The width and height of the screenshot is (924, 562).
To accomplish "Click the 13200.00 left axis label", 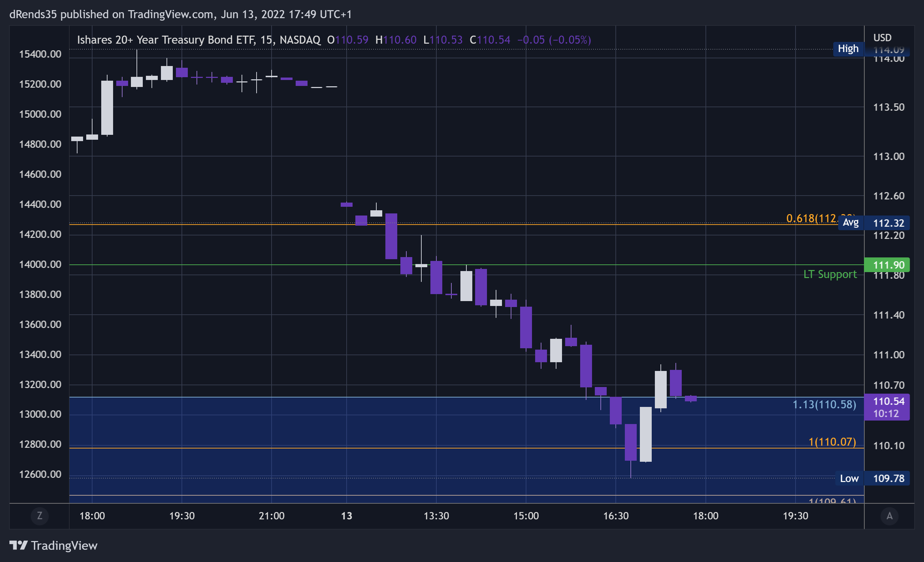I will (x=40, y=385).
